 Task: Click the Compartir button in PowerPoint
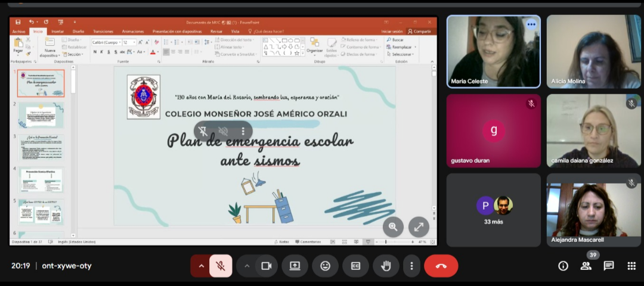419,32
